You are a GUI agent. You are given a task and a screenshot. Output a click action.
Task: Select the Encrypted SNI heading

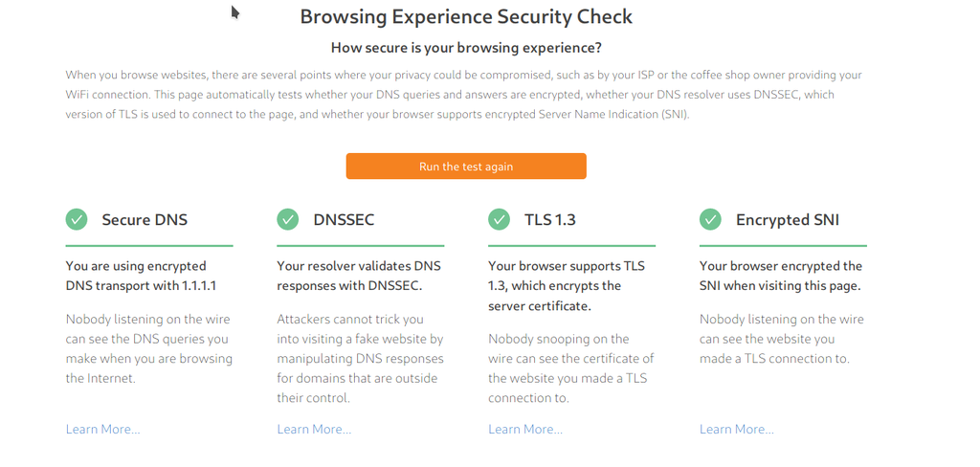point(788,220)
